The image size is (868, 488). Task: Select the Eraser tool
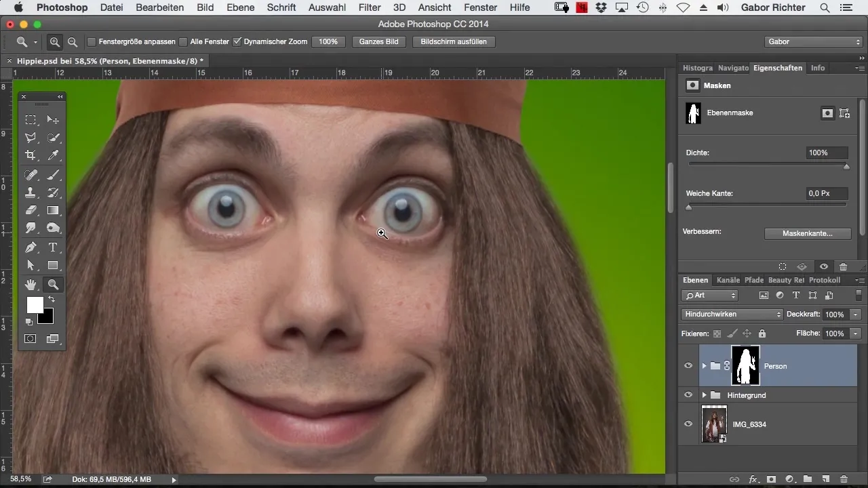(x=31, y=210)
